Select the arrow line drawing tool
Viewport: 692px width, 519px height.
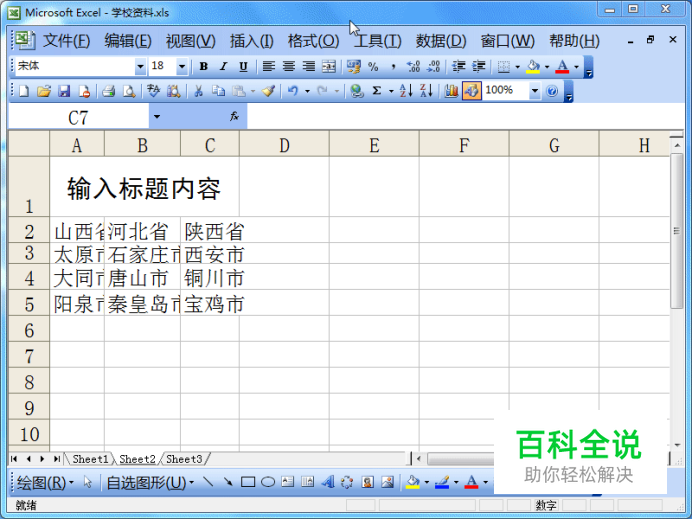point(228,482)
